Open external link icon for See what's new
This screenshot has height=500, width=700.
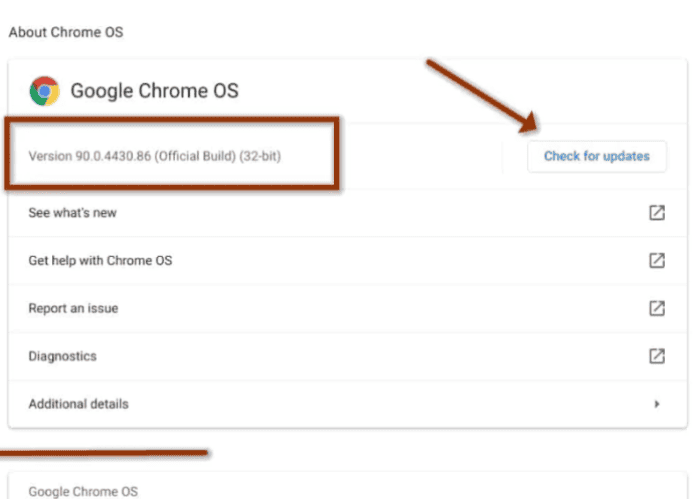pyautogui.click(x=657, y=213)
